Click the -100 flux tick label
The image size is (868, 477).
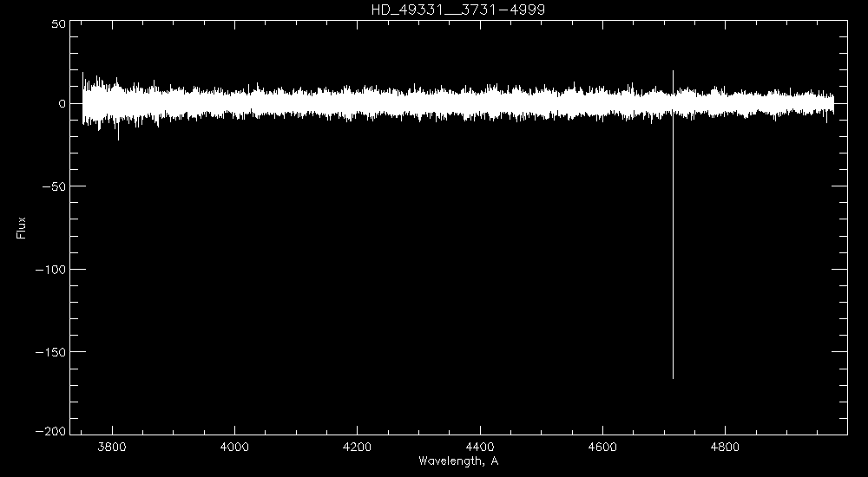click(51, 270)
